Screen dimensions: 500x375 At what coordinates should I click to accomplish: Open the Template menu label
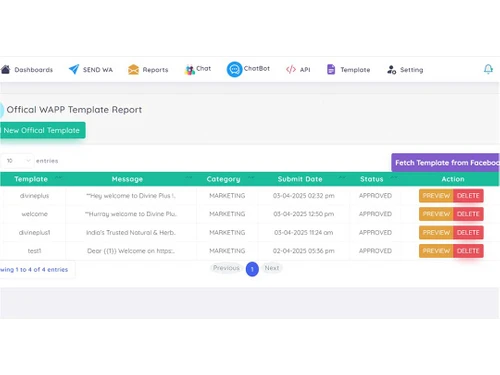355,70
